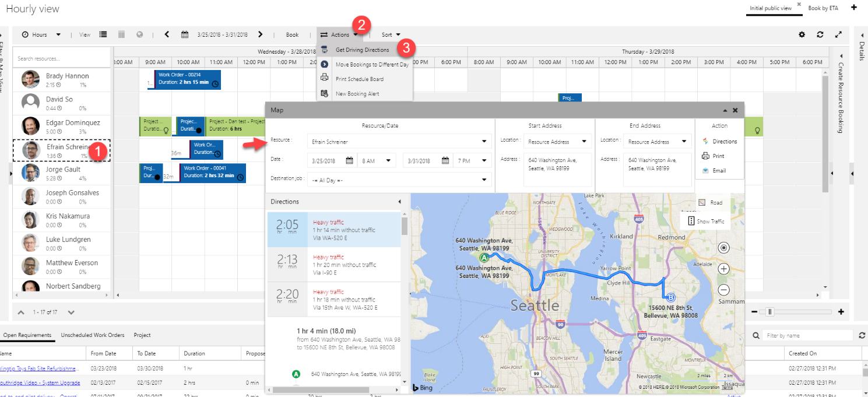Expand the board to fullscreen
This screenshot has width=868, height=397.
(x=838, y=34)
